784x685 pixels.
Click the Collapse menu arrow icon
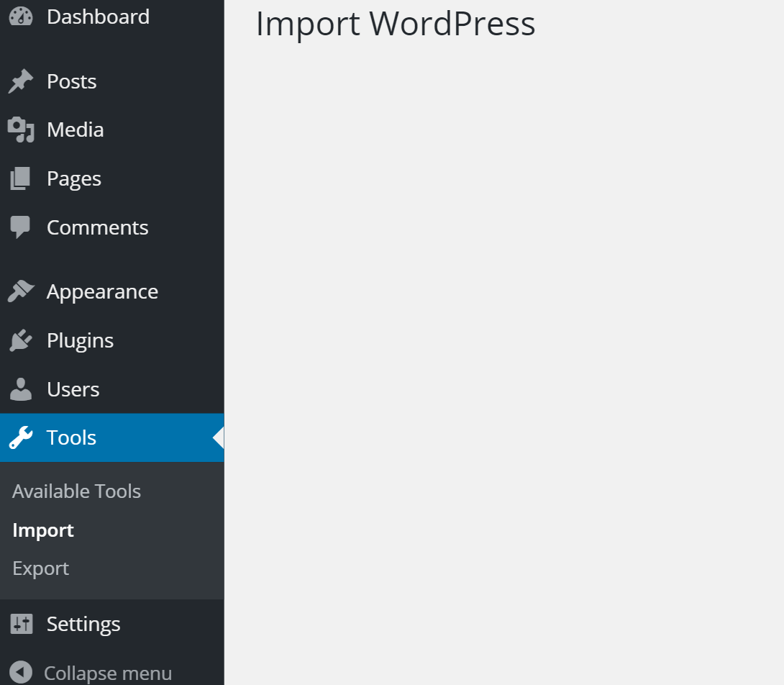[19, 673]
